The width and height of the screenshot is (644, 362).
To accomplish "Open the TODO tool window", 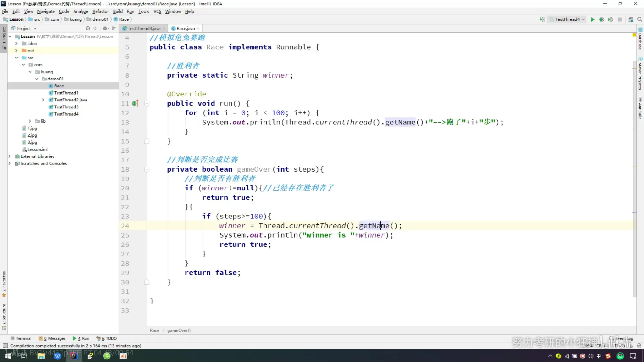I will pyautogui.click(x=107, y=338).
